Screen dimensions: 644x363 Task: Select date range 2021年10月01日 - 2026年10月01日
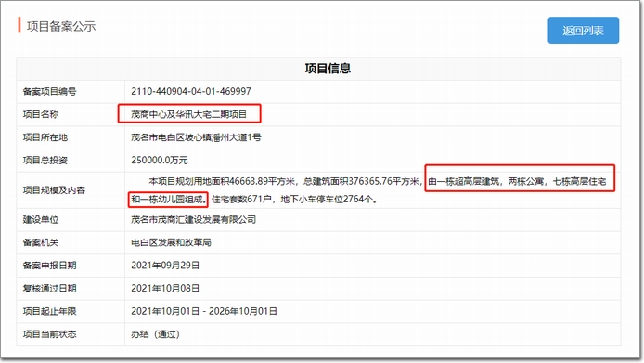click(x=204, y=311)
